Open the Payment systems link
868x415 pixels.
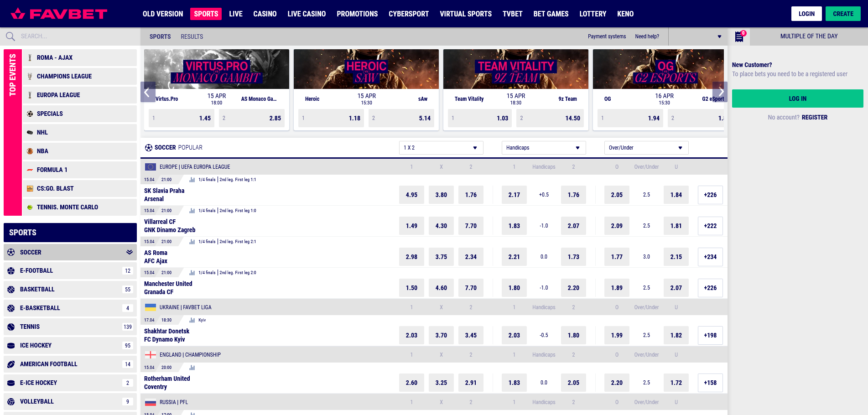pyautogui.click(x=607, y=36)
